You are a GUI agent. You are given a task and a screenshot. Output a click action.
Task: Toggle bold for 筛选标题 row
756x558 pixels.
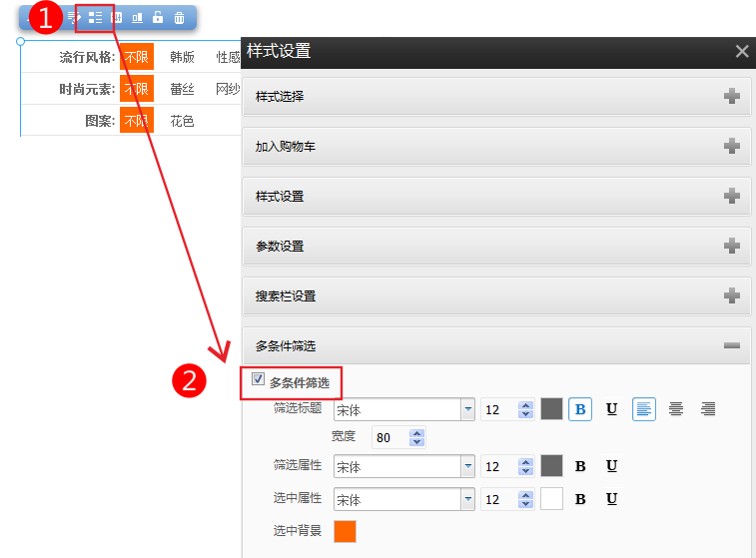pos(580,409)
